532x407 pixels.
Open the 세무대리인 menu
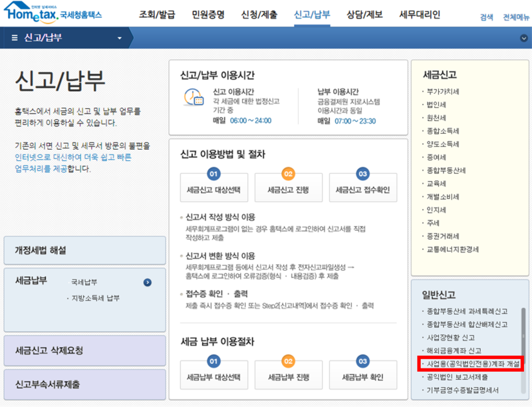pyautogui.click(x=420, y=15)
